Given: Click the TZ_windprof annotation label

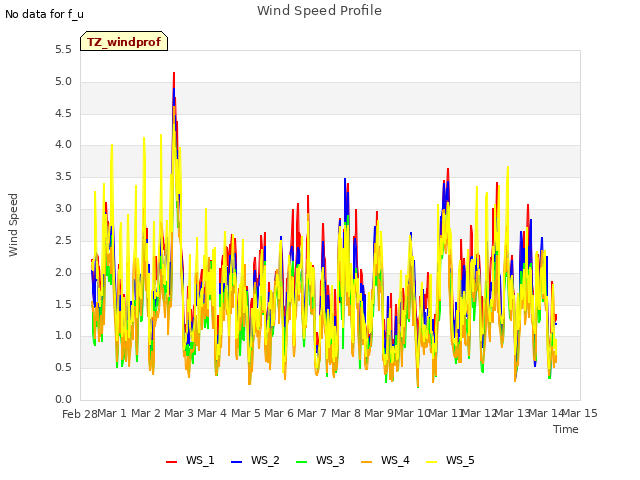Looking at the screenshot, I should click(x=124, y=41).
